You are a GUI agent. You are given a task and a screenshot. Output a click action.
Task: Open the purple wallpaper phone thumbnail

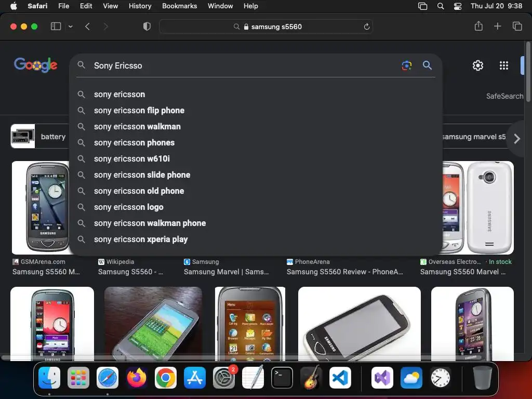point(472,324)
